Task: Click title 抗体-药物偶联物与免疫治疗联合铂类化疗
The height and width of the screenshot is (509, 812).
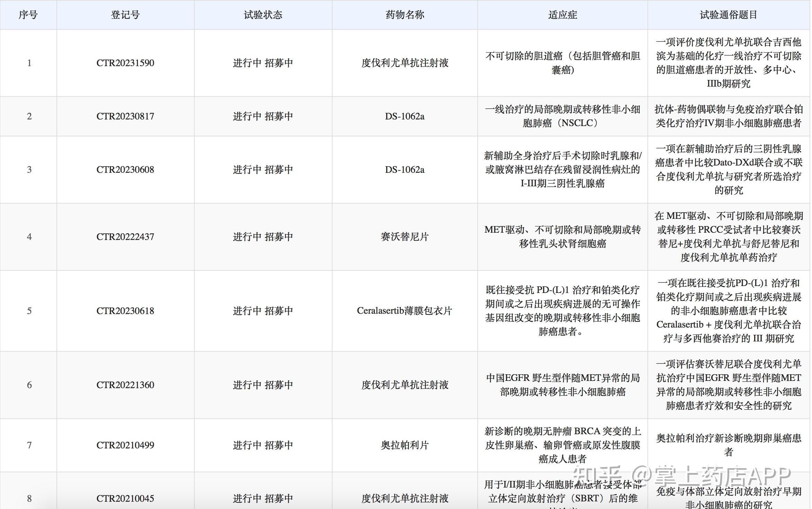Action: (x=729, y=116)
